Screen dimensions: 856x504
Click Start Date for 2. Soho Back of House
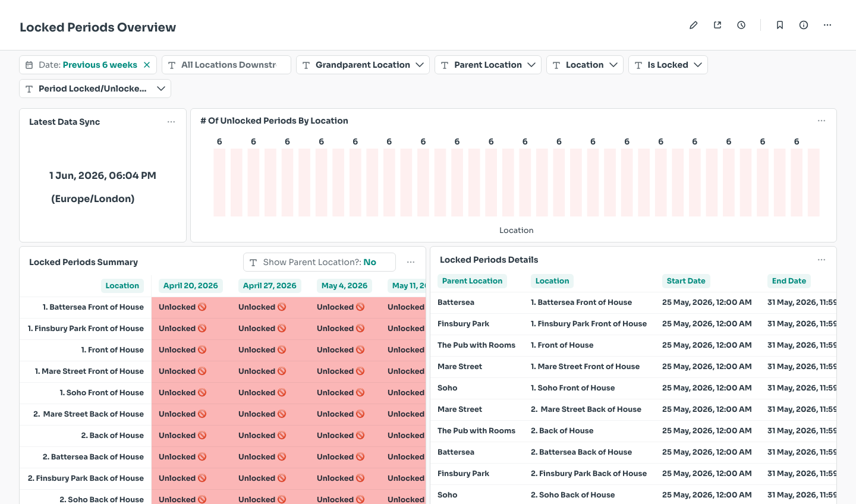coord(707,495)
